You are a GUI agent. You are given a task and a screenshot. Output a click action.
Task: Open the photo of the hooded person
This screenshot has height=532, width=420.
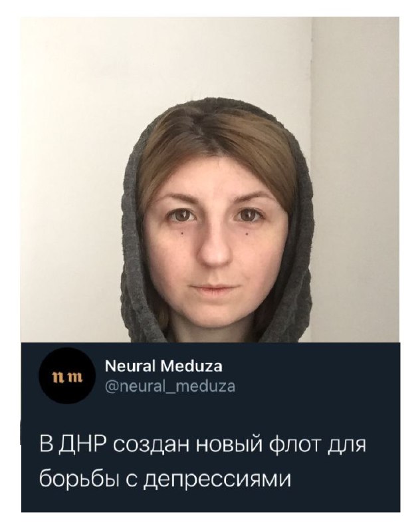[x=210, y=180]
